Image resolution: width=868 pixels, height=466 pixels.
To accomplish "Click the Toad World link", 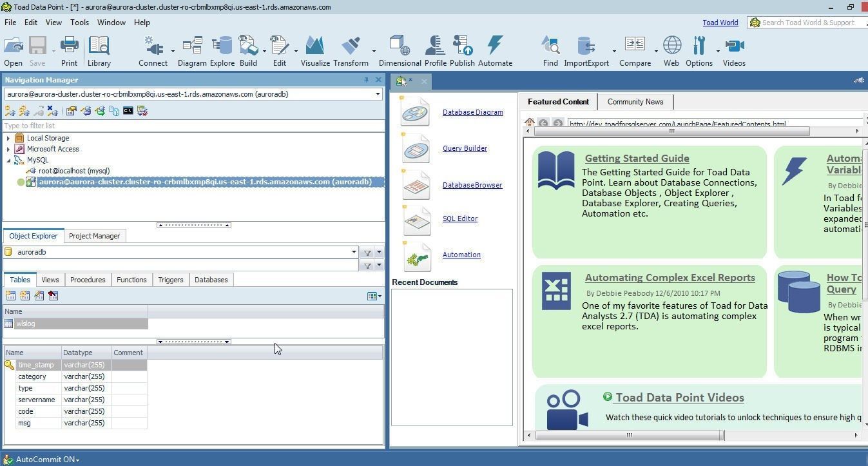I will (720, 23).
